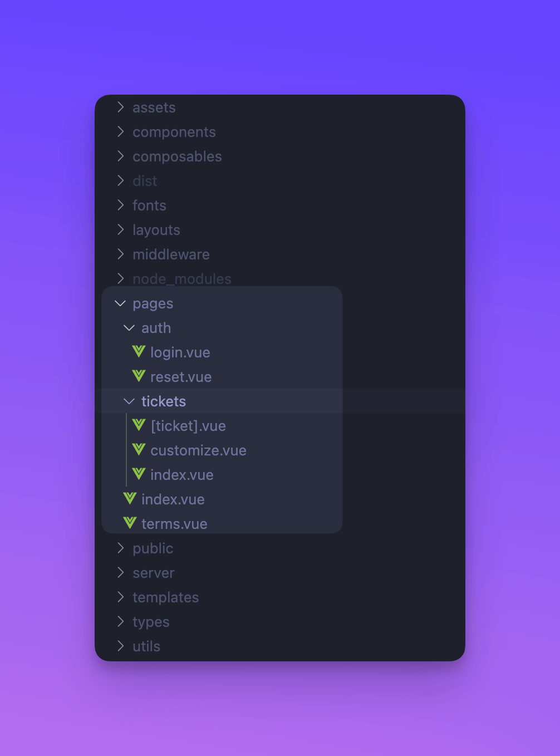Click Vue icon of tickets index.vue
Image resolution: width=560 pixels, height=756 pixels.
[139, 474]
